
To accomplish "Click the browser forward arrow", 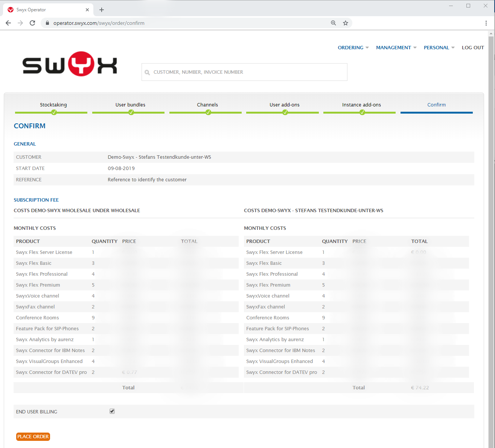I will [20, 23].
